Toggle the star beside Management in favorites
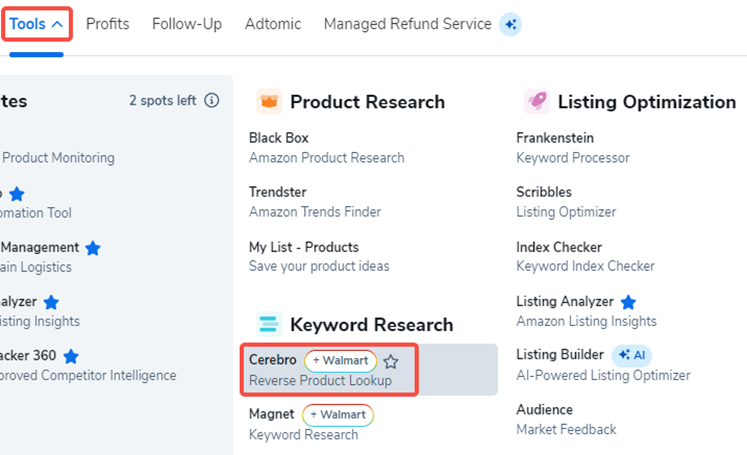The image size is (747, 455). coord(93,248)
